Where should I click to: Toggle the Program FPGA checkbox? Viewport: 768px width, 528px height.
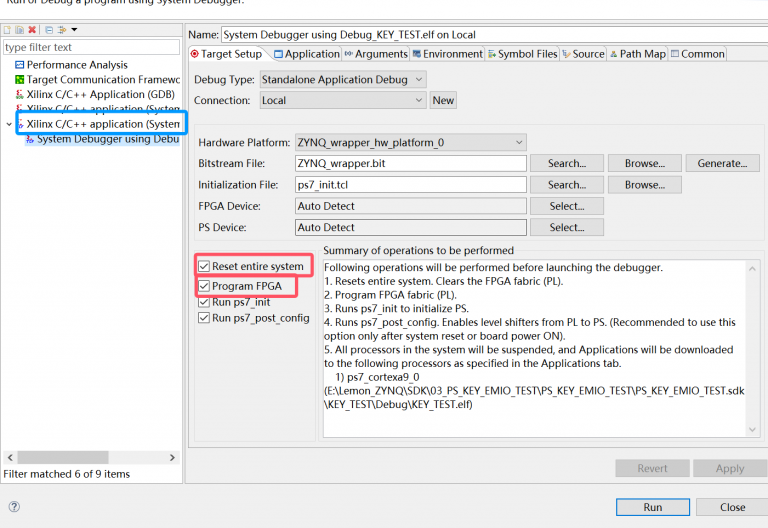click(x=205, y=287)
